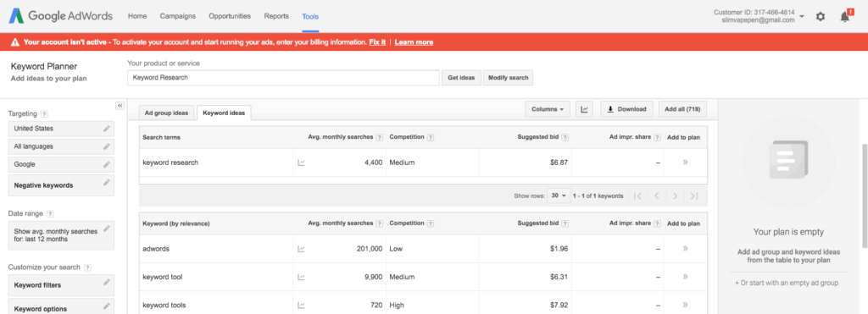This screenshot has width=868, height=314.
Task: Switch to Keyword ideas tab
Action: click(224, 113)
